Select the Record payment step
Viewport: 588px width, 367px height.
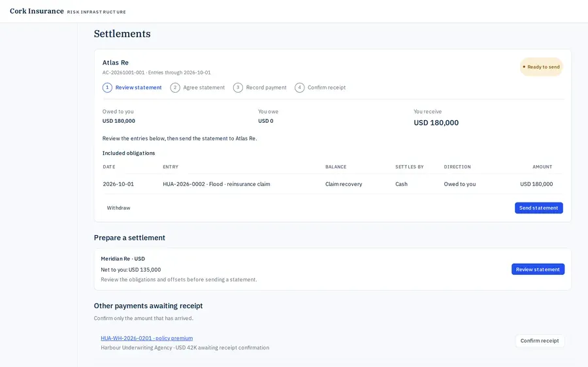coord(259,88)
